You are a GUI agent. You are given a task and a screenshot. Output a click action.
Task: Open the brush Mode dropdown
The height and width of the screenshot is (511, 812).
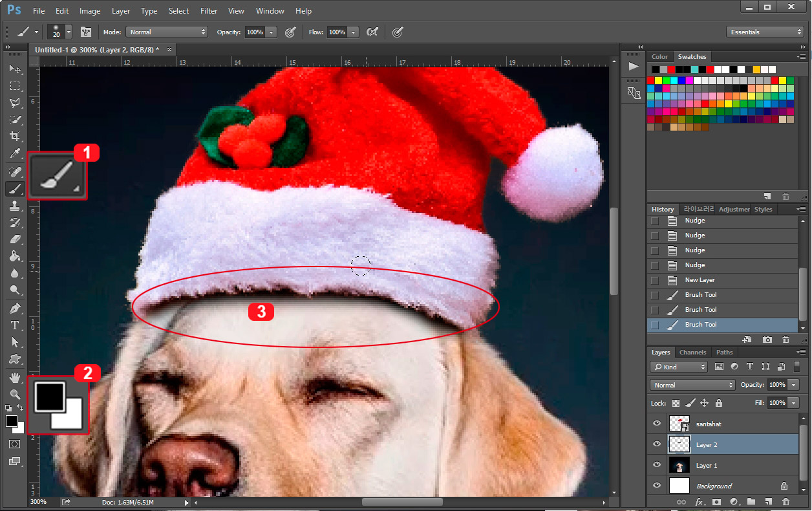point(166,32)
